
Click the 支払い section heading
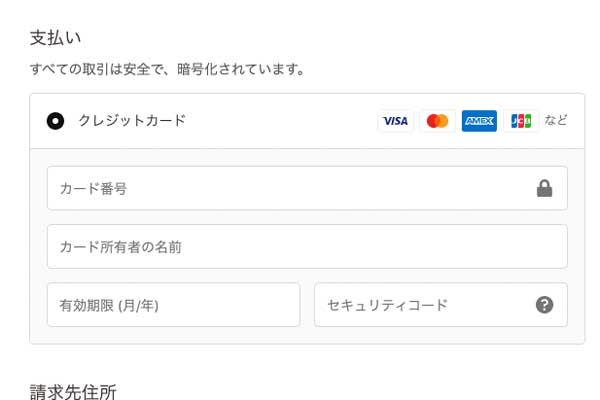(x=55, y=38)
